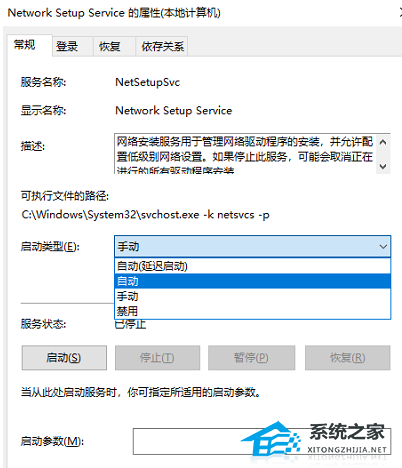Select 手动 option in startup type list

252,296
